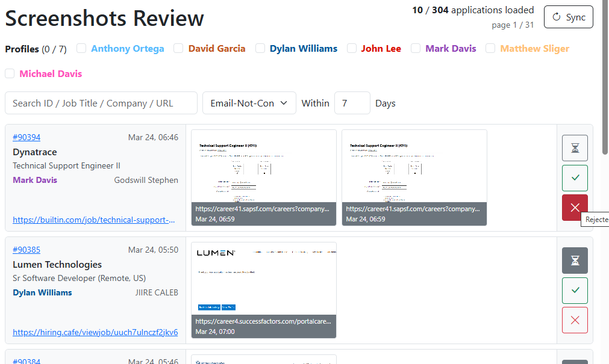The height and width of the screenshot is (364, 609).
Task: Check the Matthew Sliger profile checkbox
Action: (x=490, y=48)
